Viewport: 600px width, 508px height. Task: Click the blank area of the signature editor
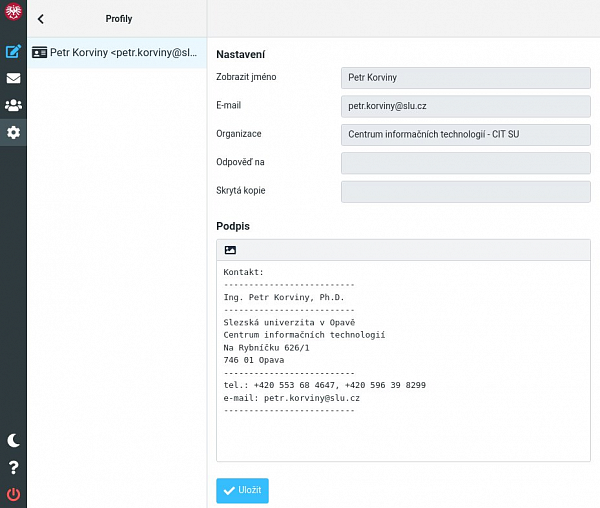tap(403, 438)
